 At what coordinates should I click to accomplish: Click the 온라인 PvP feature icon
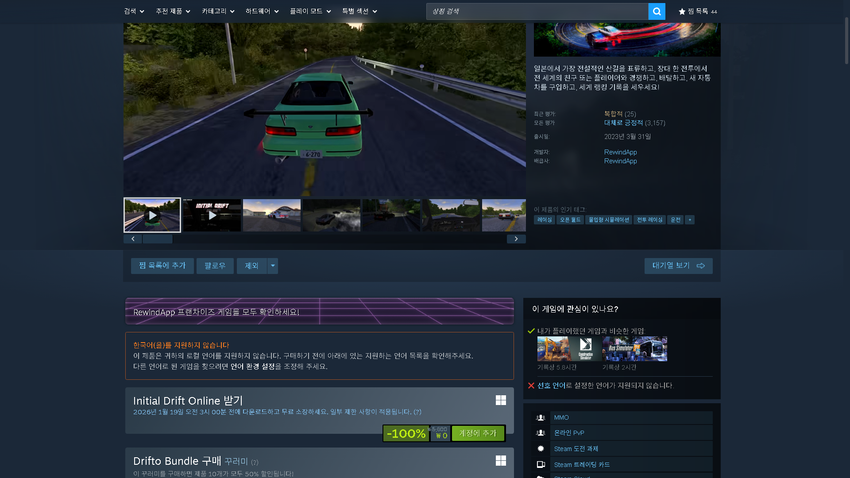[541, 433]
